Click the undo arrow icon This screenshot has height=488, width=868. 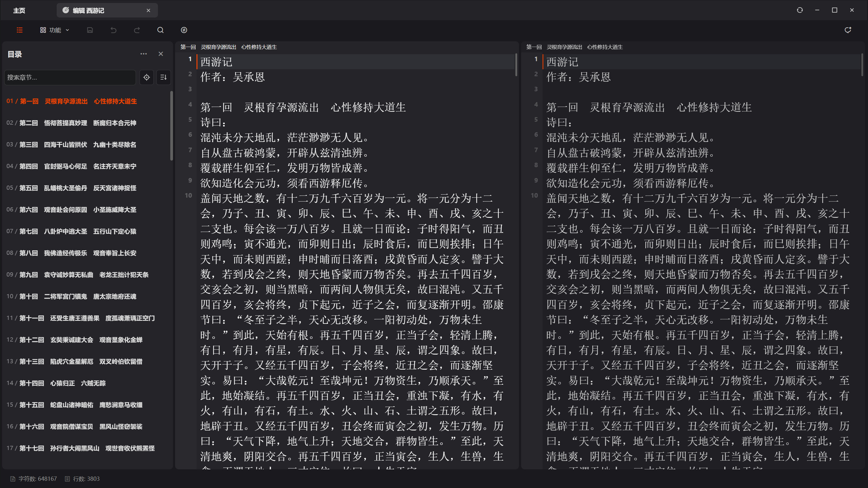113,30
